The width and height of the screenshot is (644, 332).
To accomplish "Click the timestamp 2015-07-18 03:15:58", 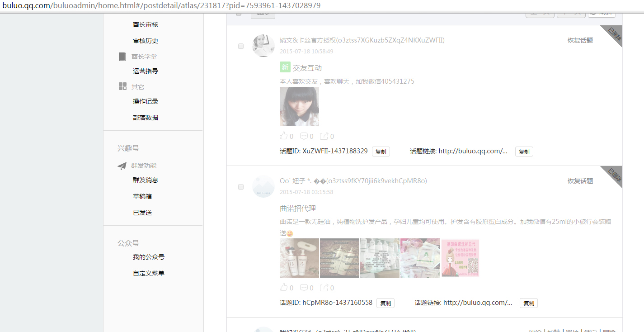I will point(306,192).
